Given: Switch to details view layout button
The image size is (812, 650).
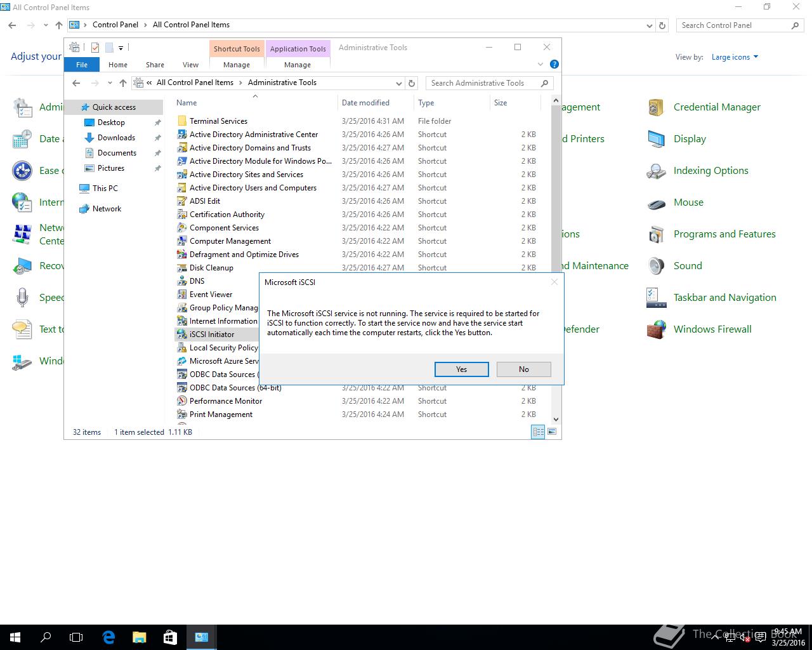Looking at the screenshot, I should 538,432.
